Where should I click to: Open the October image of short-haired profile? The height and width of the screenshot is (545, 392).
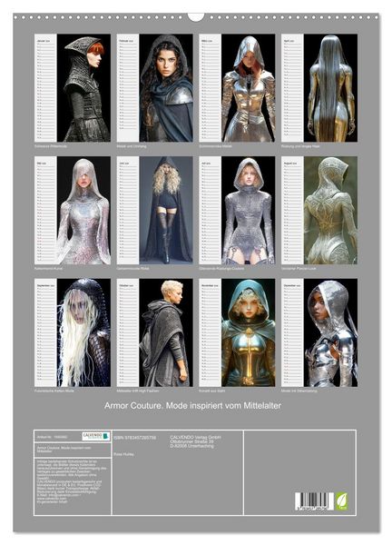point(166,332)
